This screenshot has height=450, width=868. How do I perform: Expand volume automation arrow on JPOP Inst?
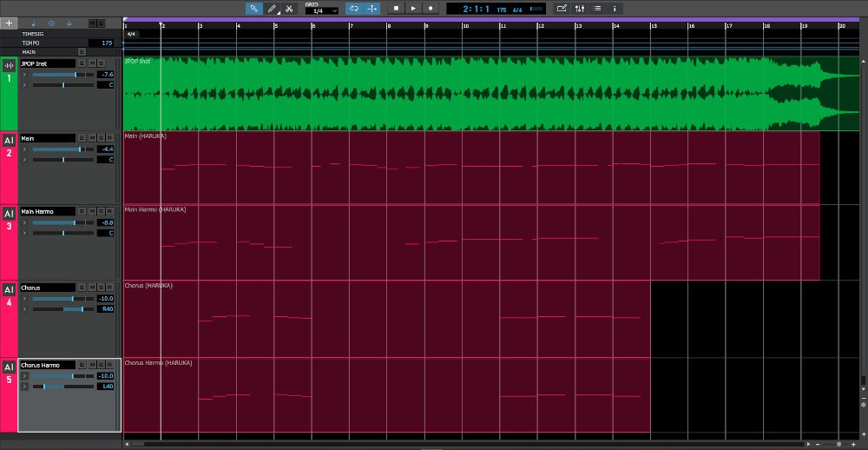click(x=24, y=74)
